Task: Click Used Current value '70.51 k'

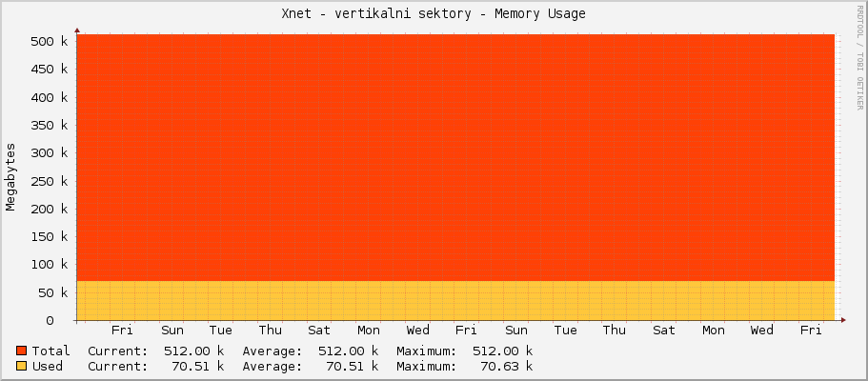Action: pyautogui.click(x=197, y=366)
